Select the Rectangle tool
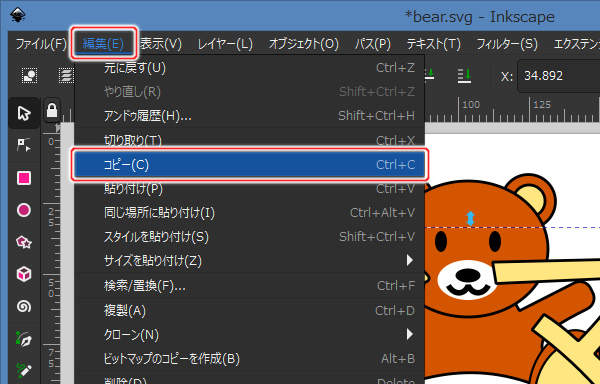The height and width of the screenshot is (384, 600). tap(24, 178)
